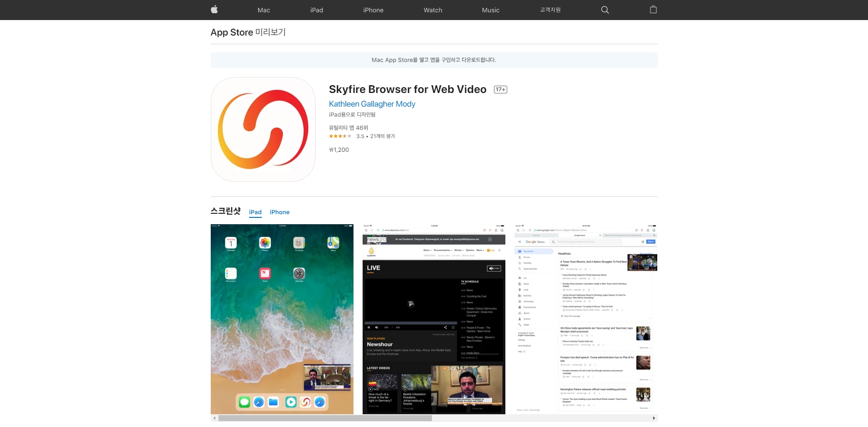The image size is (868, 427).
Task: Click the ₩1,200 price text
Action: (x=339, y=150)
